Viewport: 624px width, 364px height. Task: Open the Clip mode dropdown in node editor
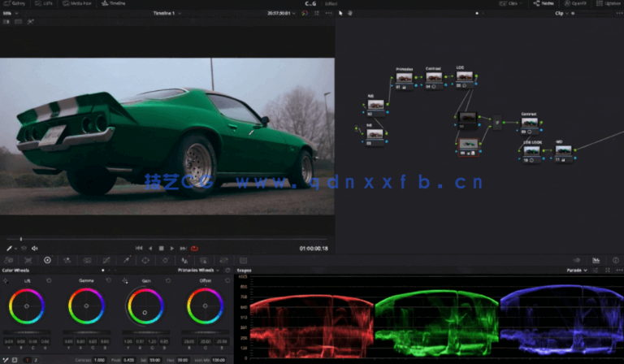tap(561, 13)
